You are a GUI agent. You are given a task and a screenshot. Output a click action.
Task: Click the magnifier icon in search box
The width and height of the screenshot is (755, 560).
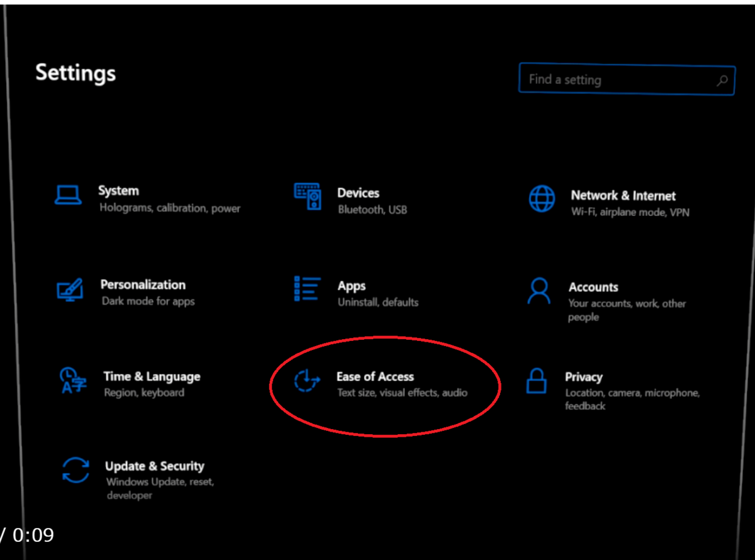point(722,80)
